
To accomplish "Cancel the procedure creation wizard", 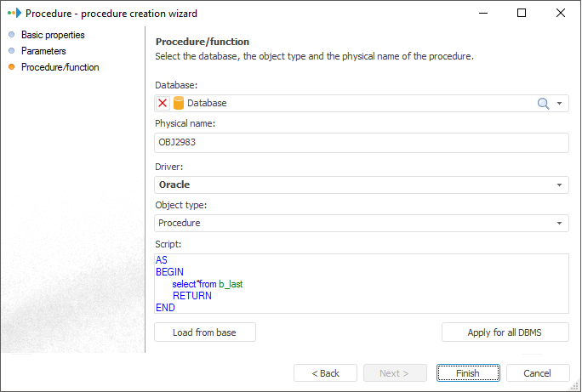I will pyautogui.click(x=538, y=373).
